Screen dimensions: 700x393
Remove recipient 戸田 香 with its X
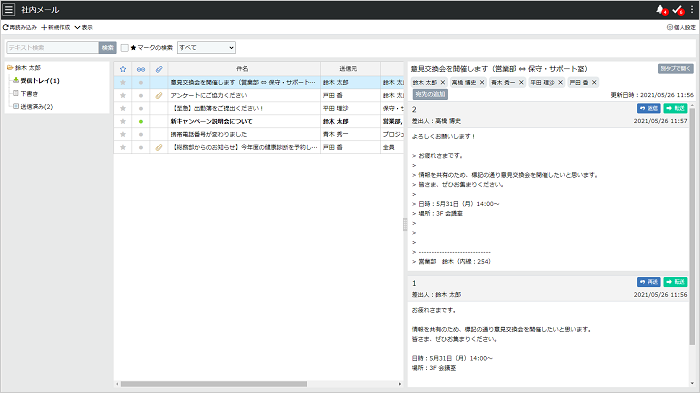coord(594,82)
